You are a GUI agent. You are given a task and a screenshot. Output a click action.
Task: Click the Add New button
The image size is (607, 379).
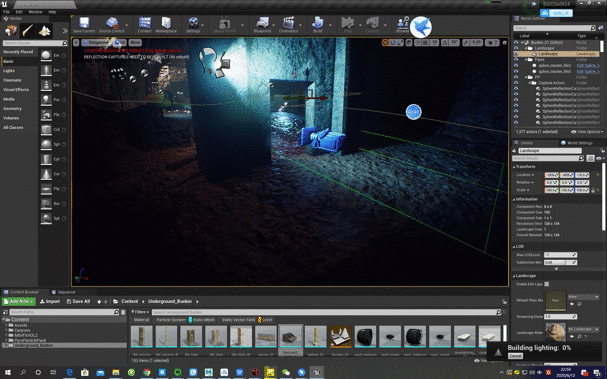point(19,301)
